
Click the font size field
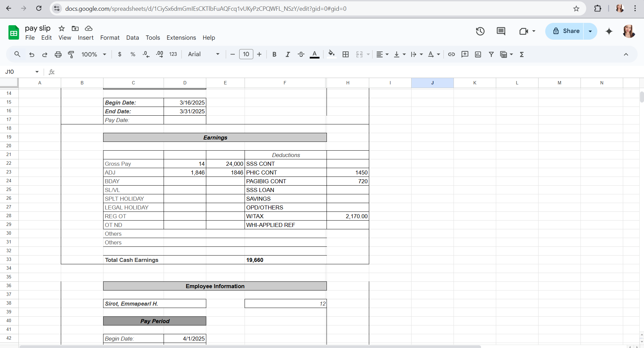[246, 54]
